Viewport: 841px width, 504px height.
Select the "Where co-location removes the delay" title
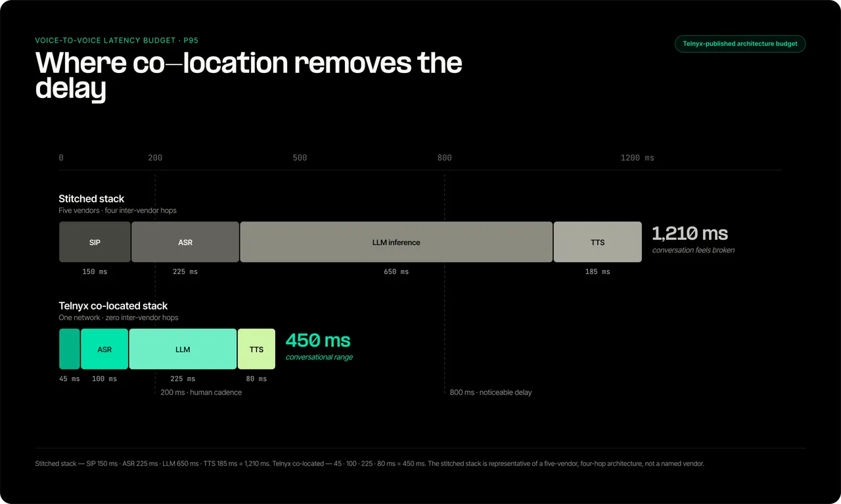[249, 76]
